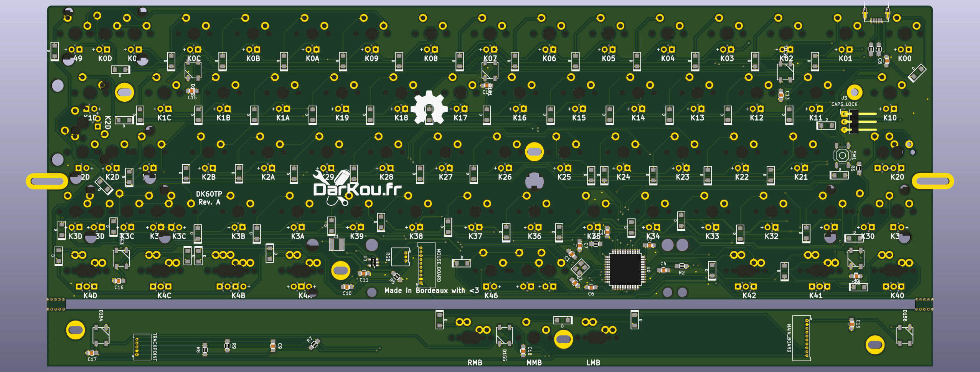Click the K32 key label

click(x=771, y=236)
